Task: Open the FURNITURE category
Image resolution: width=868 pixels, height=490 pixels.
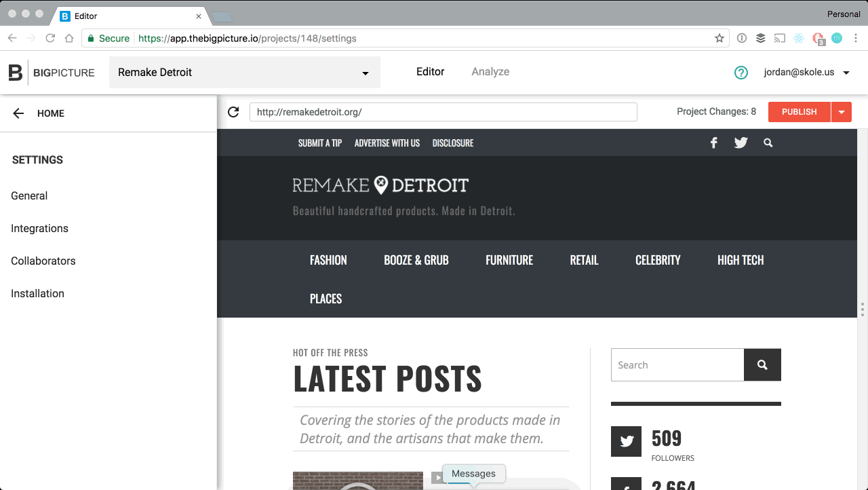Action: tap(509, 260)
